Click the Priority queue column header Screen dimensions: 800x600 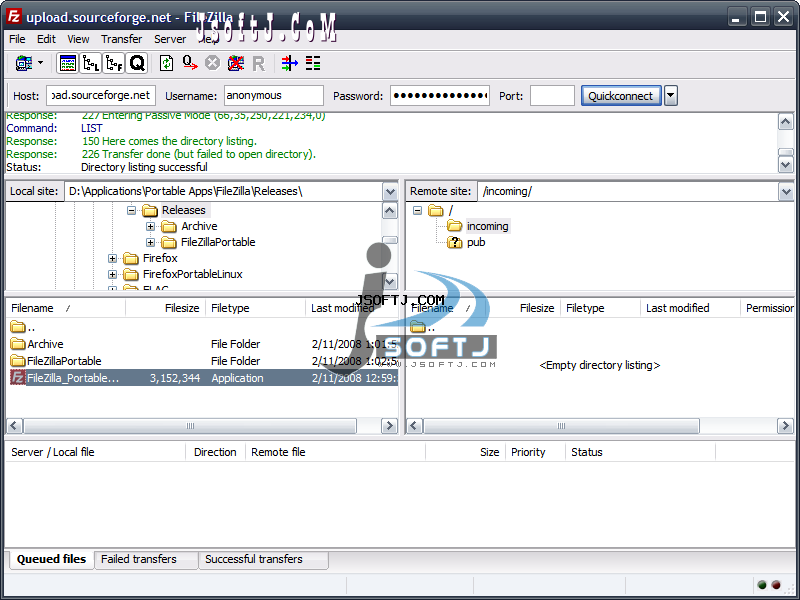[x=535, y=453]
